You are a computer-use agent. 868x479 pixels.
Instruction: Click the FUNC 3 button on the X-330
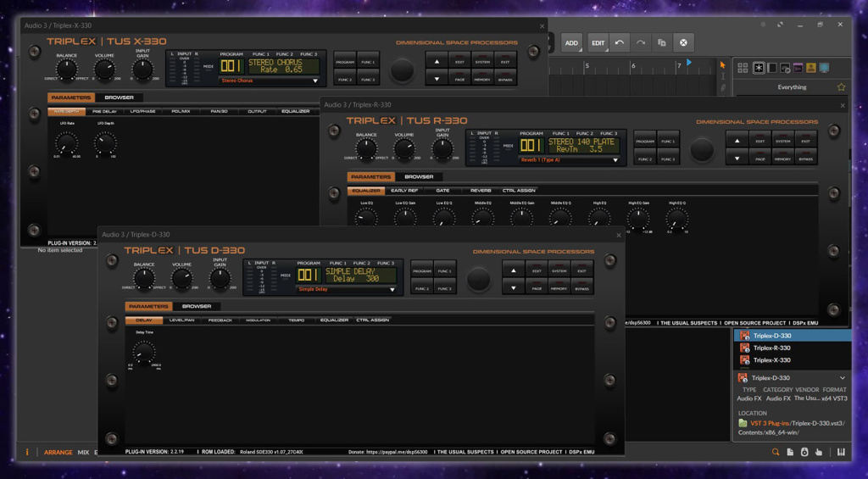[x=368, y=79]
